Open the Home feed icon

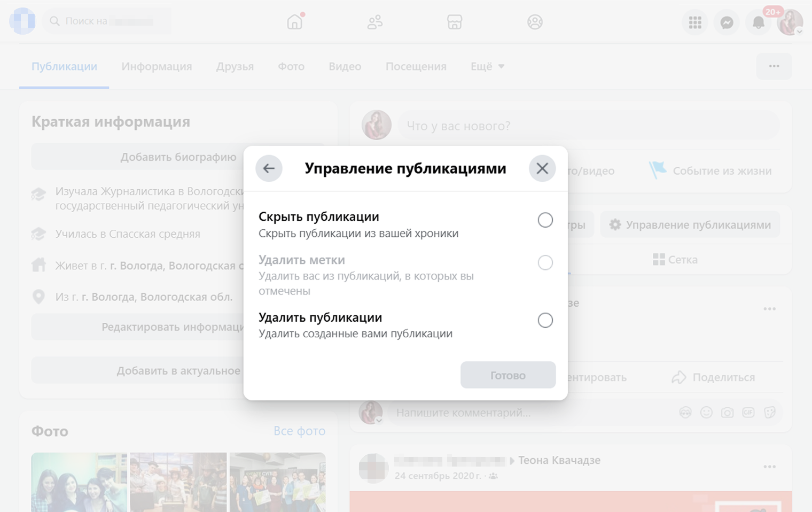click(x=295, y=22)
